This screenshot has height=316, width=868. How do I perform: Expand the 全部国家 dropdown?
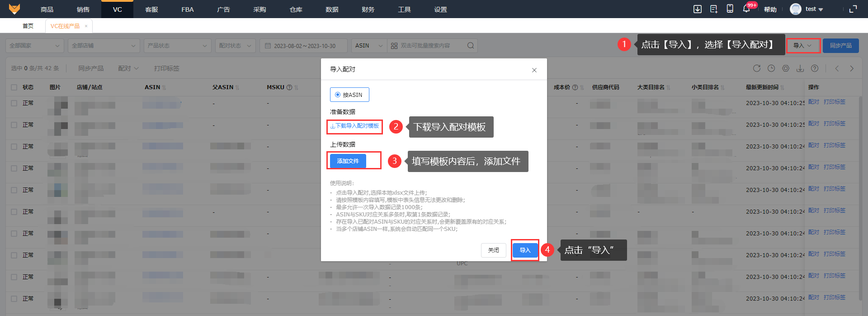[x=35, y=46]
